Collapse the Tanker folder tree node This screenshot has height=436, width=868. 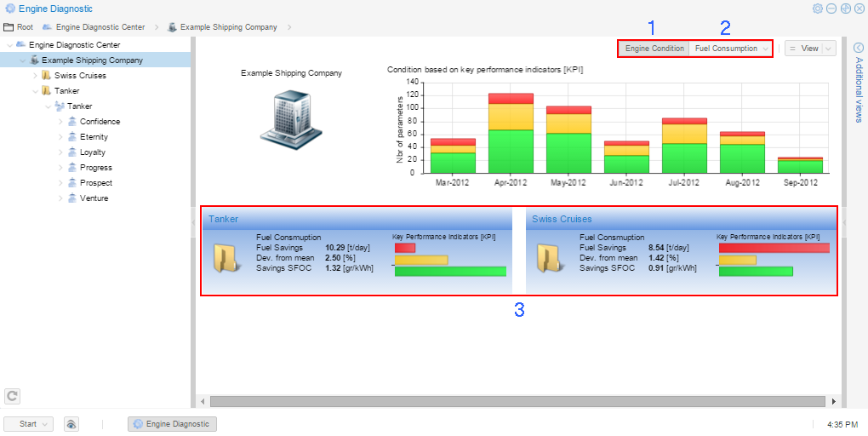(x=36, y=91)
